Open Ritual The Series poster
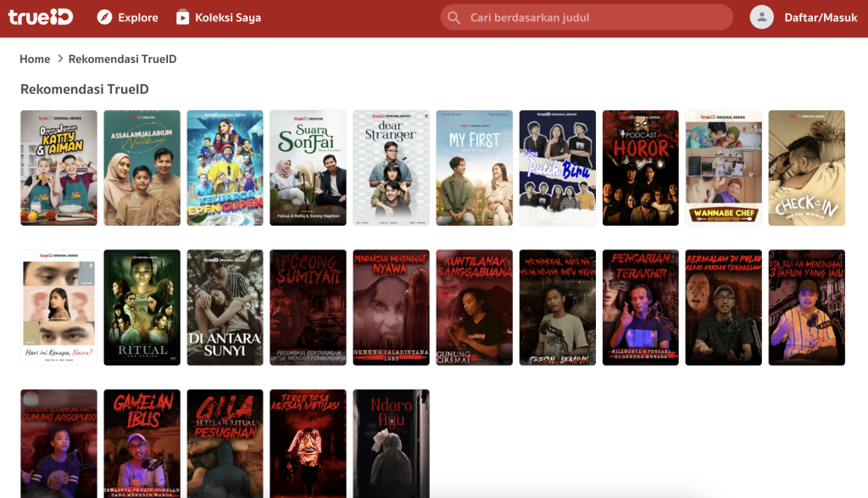Screen dimensions: 868x498 pyautogui.click(x=142, y=307)
